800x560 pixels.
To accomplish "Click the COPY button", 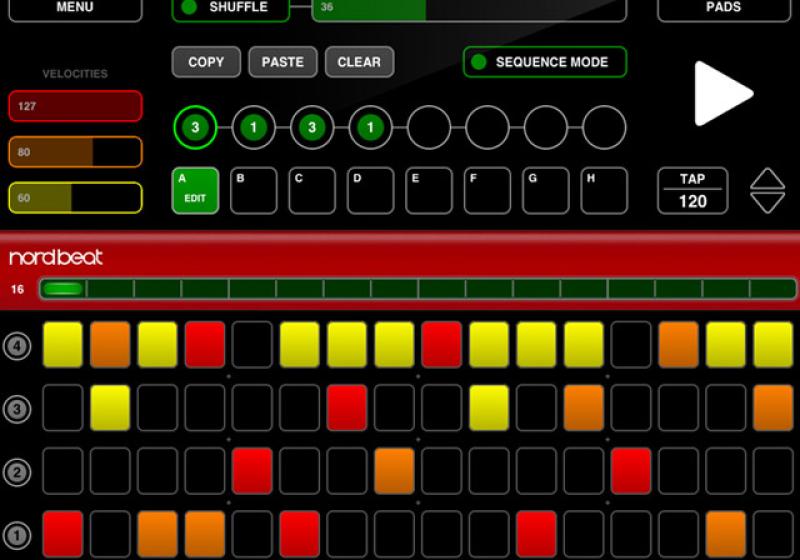I will tap(206, 62).
